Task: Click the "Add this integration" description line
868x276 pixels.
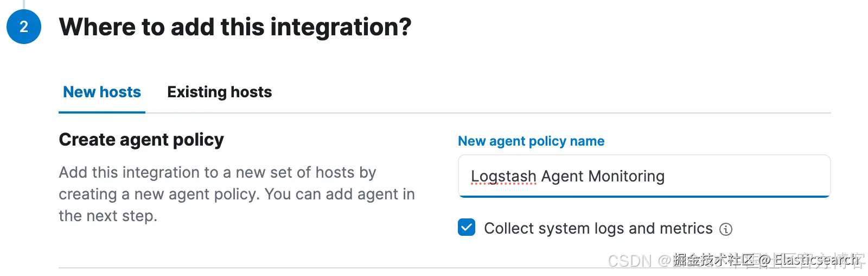Action: (x=217, y=173)
